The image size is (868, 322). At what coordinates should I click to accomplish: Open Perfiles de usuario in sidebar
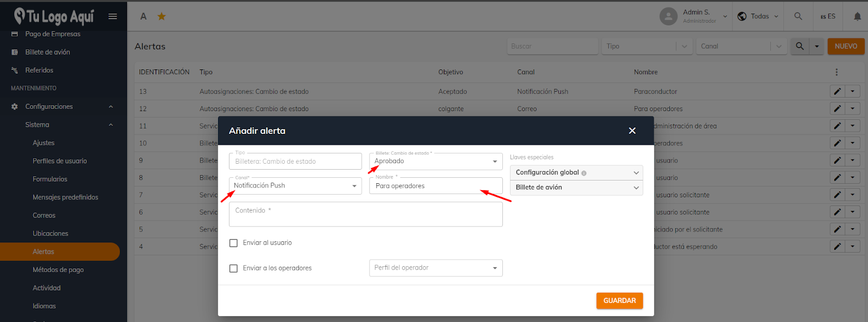point(60,161)
